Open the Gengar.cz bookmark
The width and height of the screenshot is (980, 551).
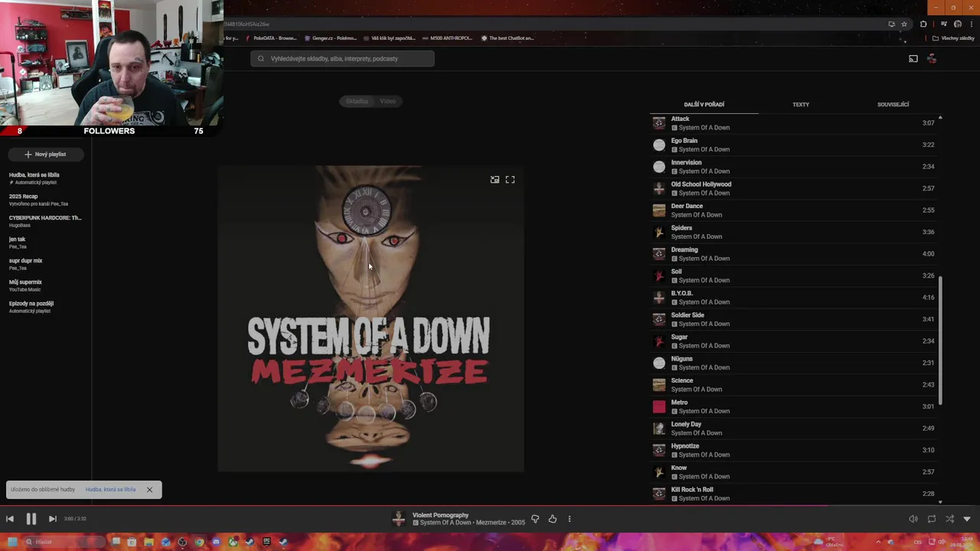(x=330, y=37)
